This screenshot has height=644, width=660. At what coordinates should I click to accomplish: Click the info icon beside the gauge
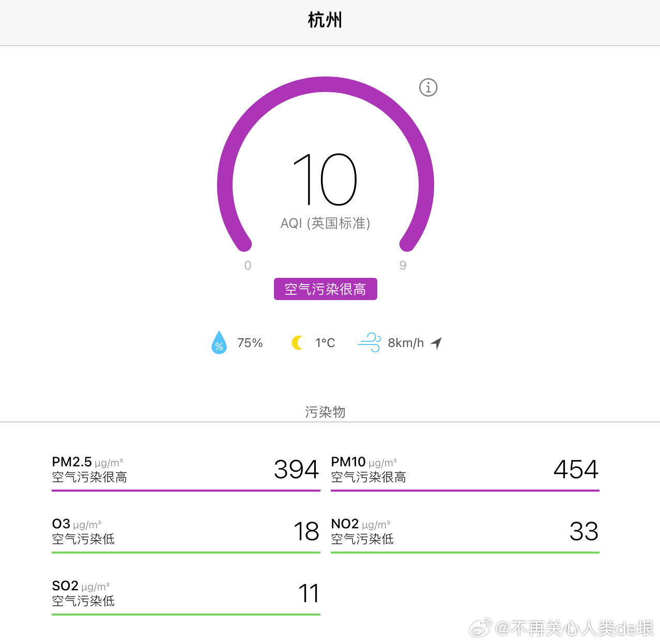pyautogui.click(x=428, y=88)
